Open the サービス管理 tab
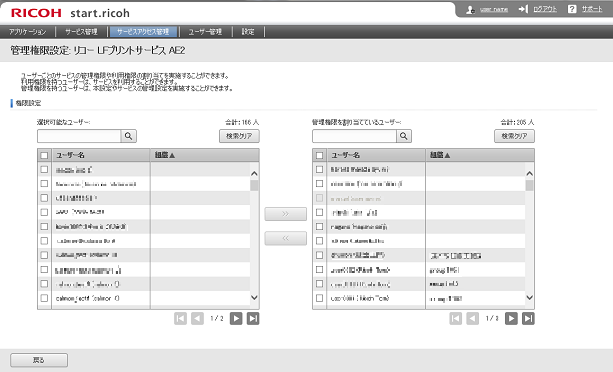 pos(81,32)
